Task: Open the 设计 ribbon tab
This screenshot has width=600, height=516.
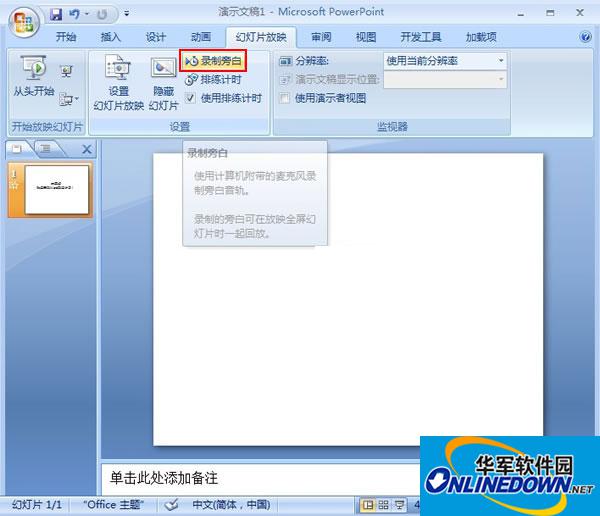Action: pos(156,37)
